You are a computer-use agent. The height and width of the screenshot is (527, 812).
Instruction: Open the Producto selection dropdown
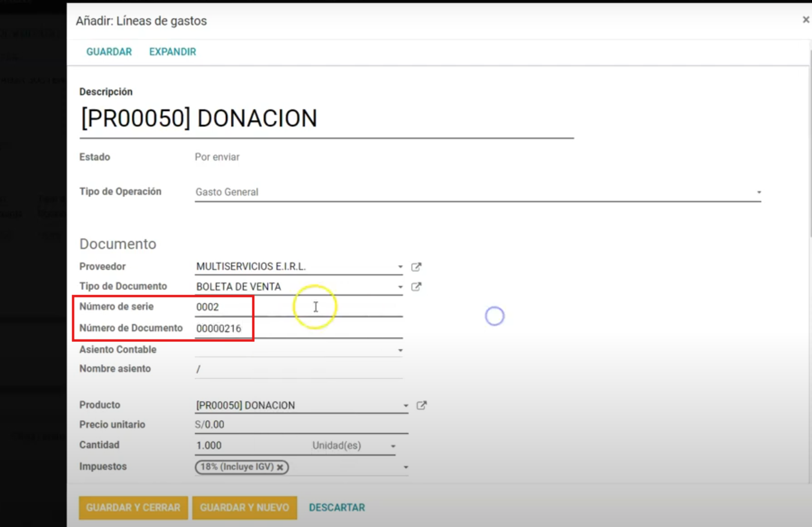click(406, 405)
